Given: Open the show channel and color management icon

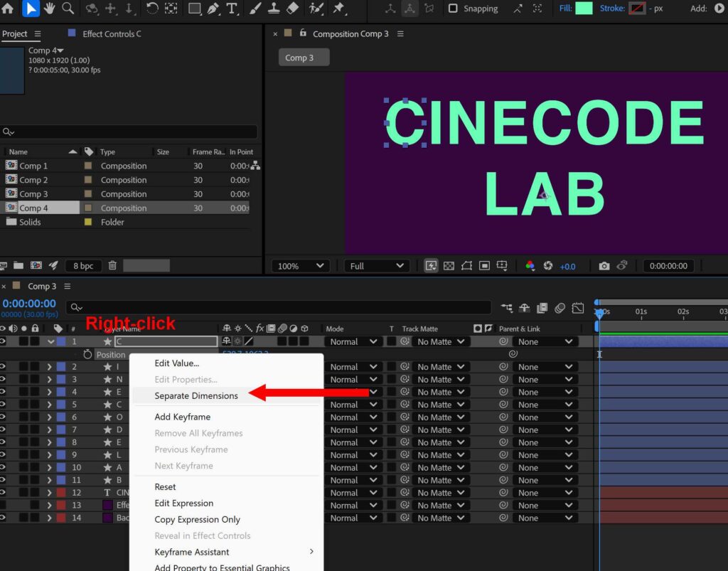Looking at the screenshot, I should pyautogui.click(x=530, y=266).
